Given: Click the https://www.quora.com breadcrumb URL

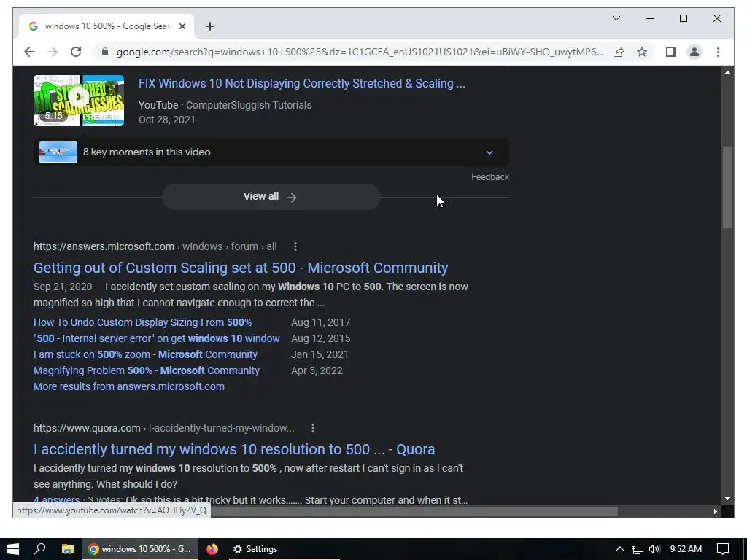Looking at the screenshot, I should tap(87, 428).
